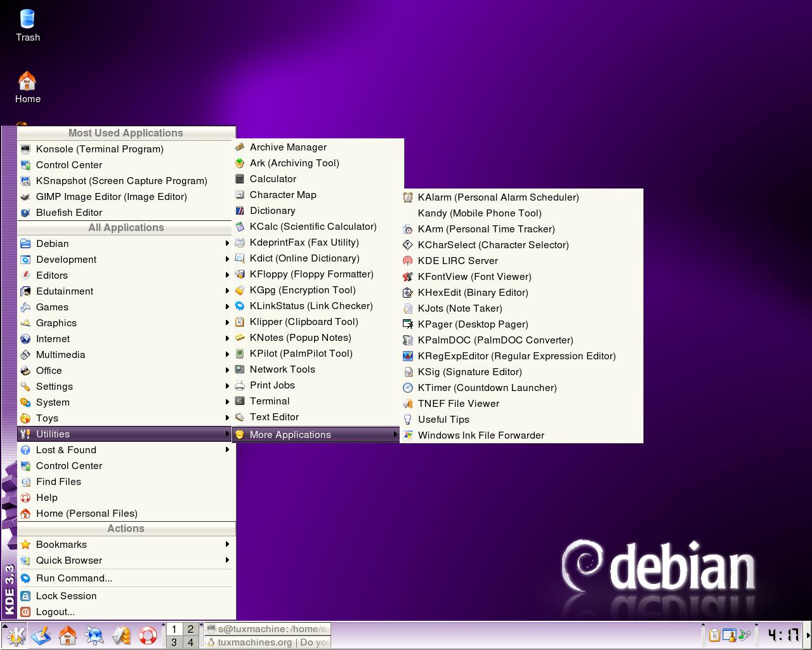The width and height of the screenshot is (812, 650).
Task: Choose Text Editor from Utilities
Action: coord(317,417)
